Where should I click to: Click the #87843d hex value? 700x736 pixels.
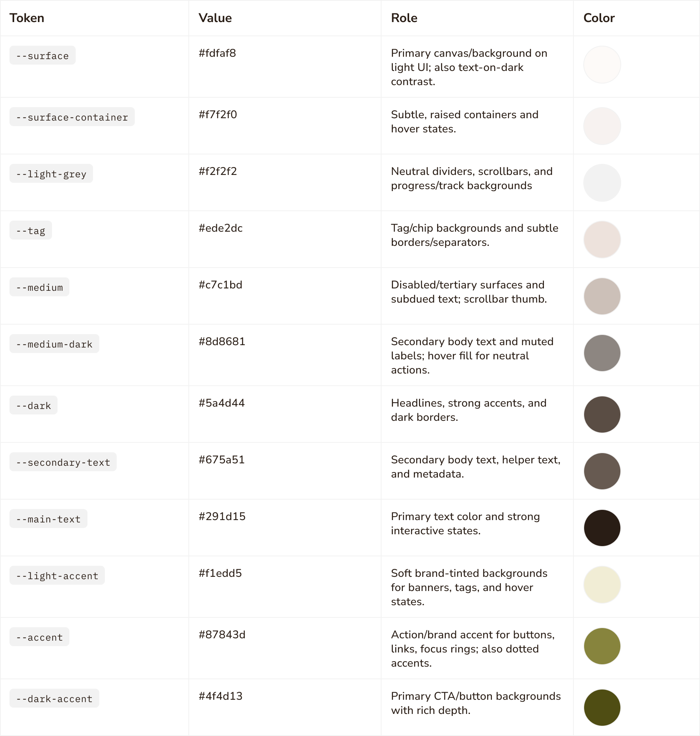pos(222,635)
